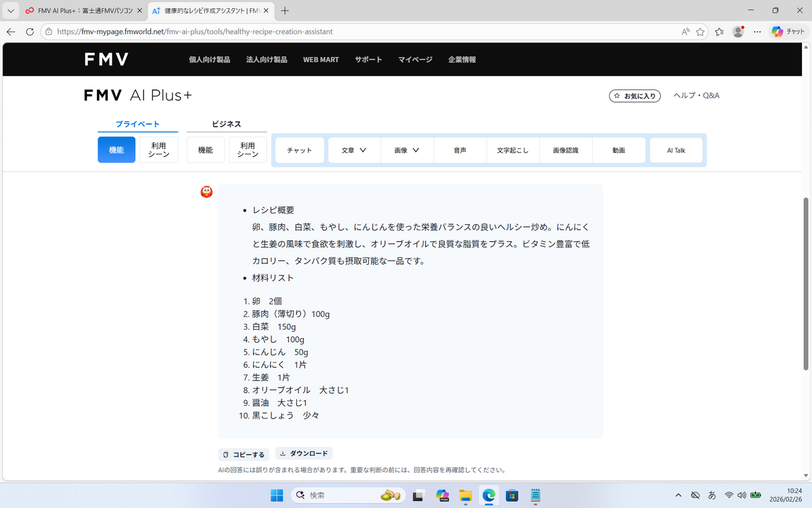Open the Copilot チャット button in Edge
This screenshot has height=508, width=812.
tap(787, 31)
